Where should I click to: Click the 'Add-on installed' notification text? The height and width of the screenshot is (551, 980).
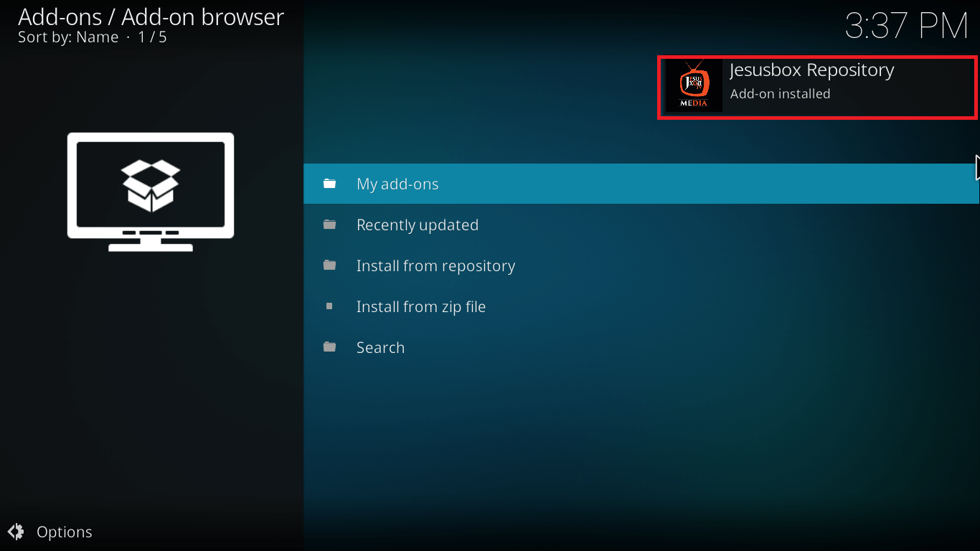(x=780, y=94)
